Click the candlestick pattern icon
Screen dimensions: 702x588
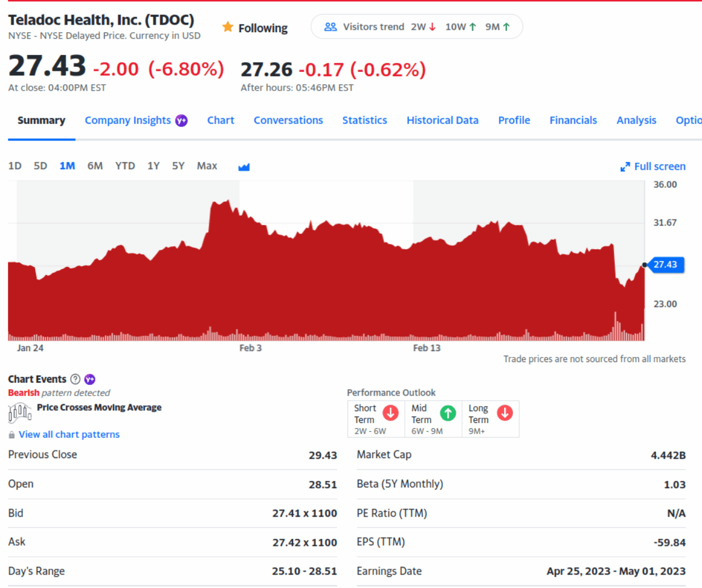(x=19, y=412)
